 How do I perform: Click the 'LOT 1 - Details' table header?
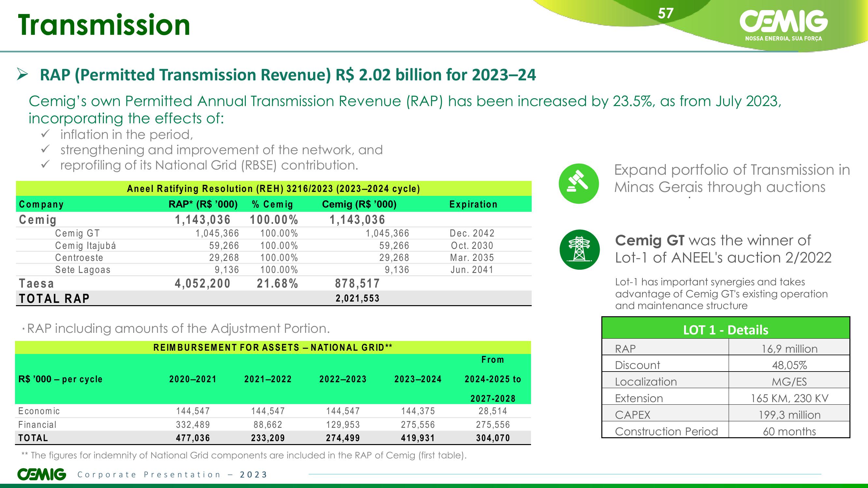pyautogui.click(x=726, y=329)
